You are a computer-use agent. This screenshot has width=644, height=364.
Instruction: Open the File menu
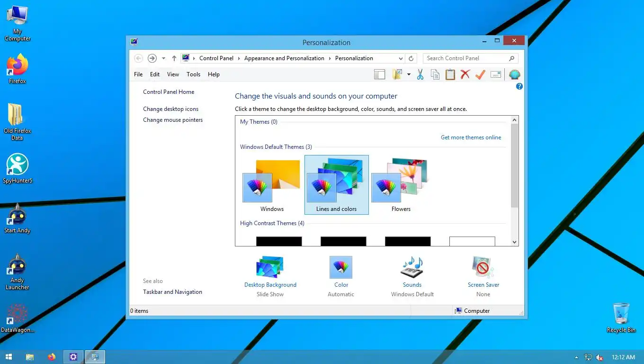point(138,74)
